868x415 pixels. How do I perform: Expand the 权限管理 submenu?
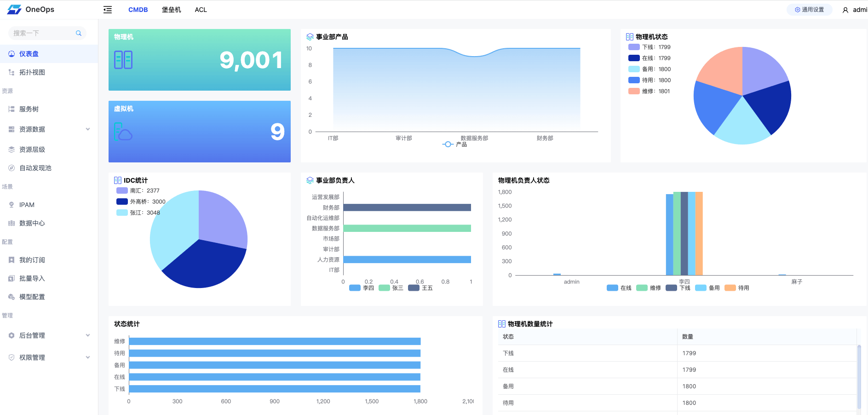(88, 357)
